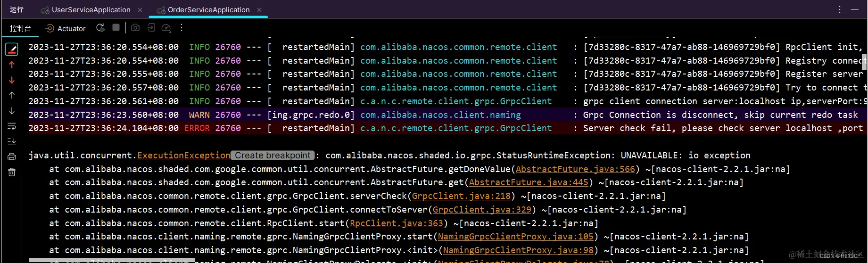Jump to RpcClient.java:363

point(397,223)
